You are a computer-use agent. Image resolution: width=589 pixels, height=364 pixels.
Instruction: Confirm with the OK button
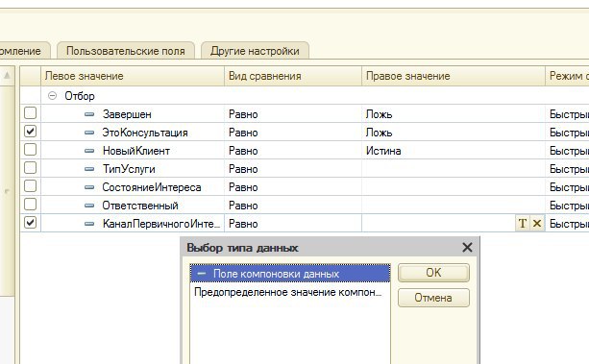pos(433,273)
